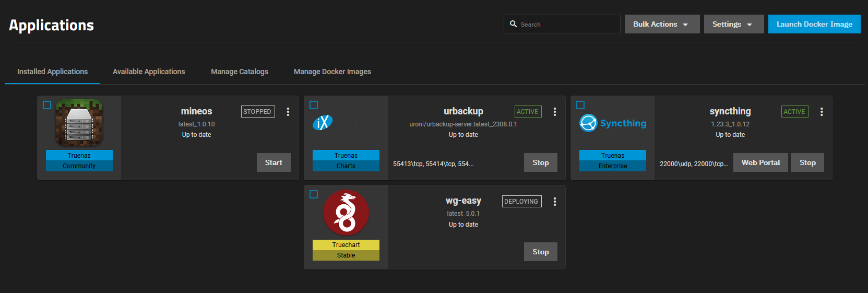Click the syncthing app name
This screenshot has width=868, height=293.
[730, 111]
